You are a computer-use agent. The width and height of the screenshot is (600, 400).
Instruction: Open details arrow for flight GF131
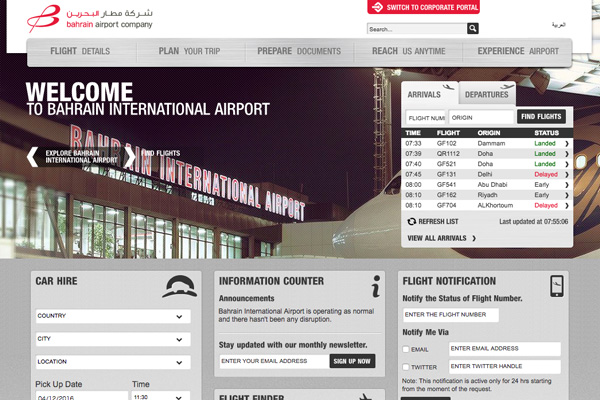point(567,175)
